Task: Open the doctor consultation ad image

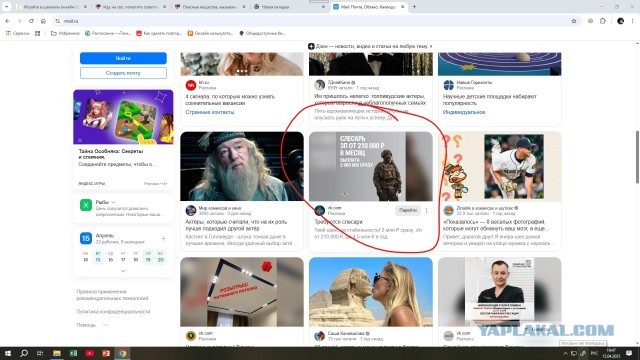Action: [x=500, y=292]
